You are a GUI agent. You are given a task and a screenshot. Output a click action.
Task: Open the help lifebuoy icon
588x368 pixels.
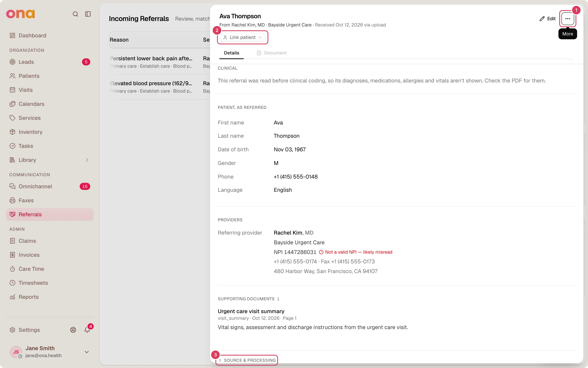click(73, 330)
